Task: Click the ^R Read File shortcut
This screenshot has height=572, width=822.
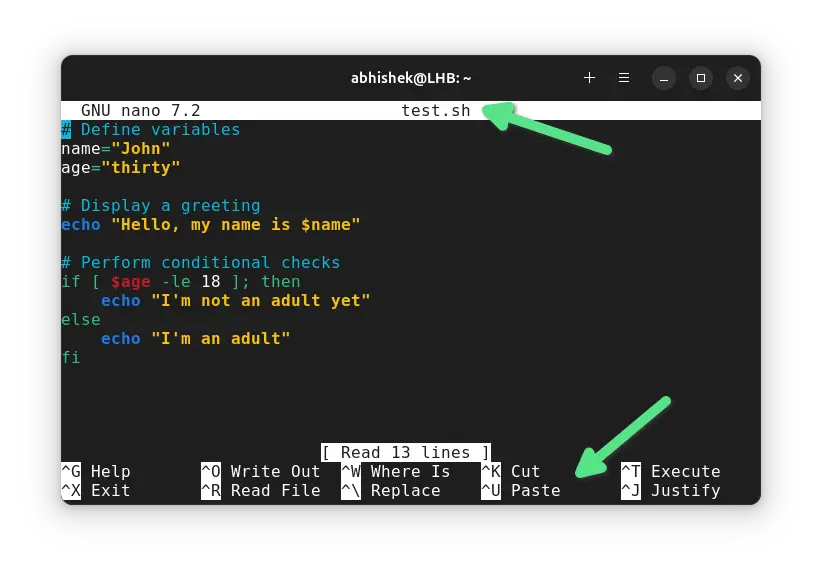Action: pyautogui.click(x=261, y=491)
